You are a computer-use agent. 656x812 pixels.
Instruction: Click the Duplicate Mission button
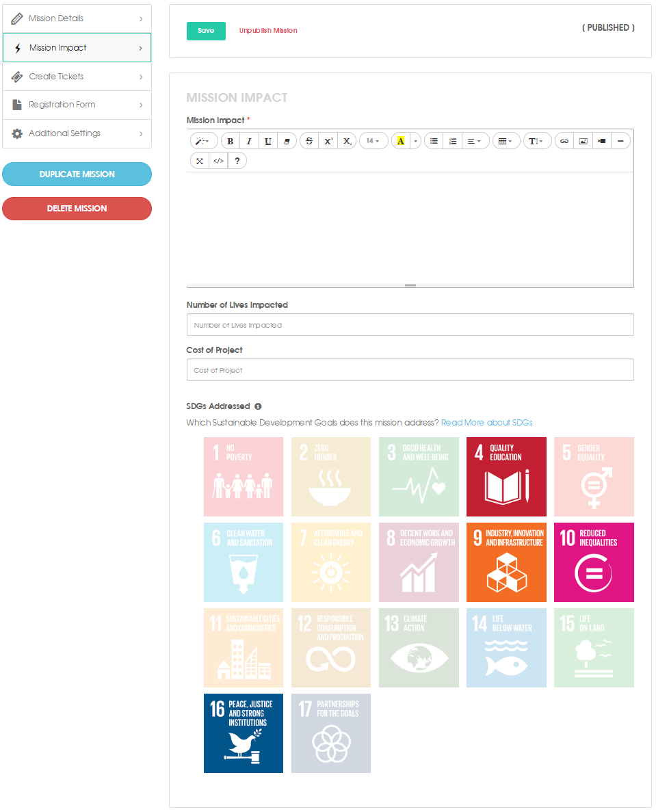point(77,174)
